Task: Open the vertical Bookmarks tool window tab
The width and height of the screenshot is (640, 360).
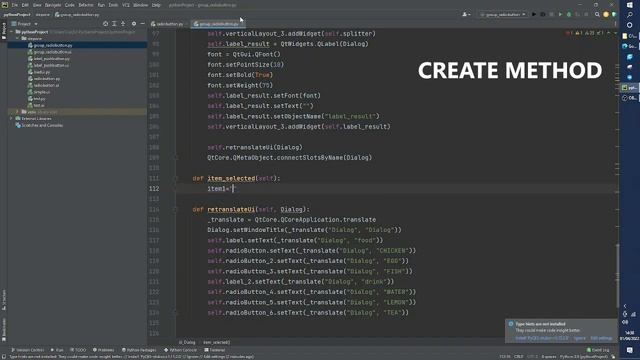Action: [x=4, y=329]
